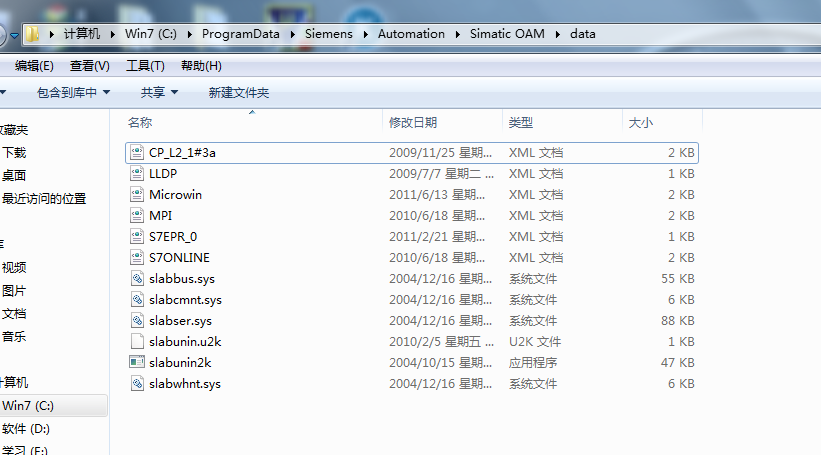The height and width of the screenshot is (455, 821).
Task: Open the 帮助(H) menu
Action: (x=201, y=66)
